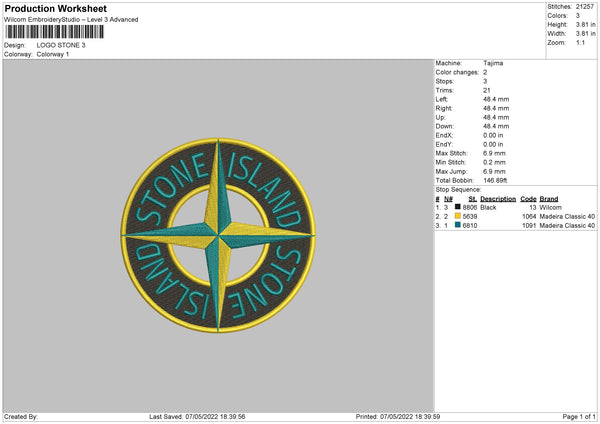Viewport: 600px width, 424px height.
Task: Click the 'Last Saved' timestamp in footer
Action: click(197, 417)
